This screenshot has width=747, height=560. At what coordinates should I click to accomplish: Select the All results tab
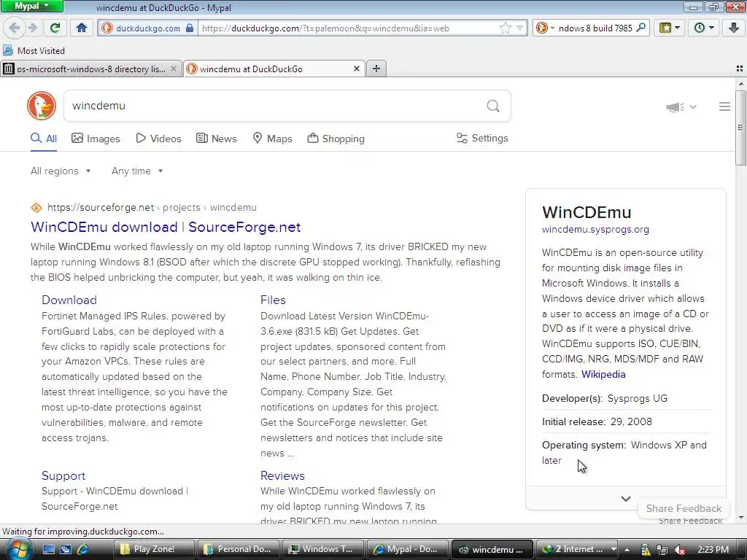click(44, 139)
